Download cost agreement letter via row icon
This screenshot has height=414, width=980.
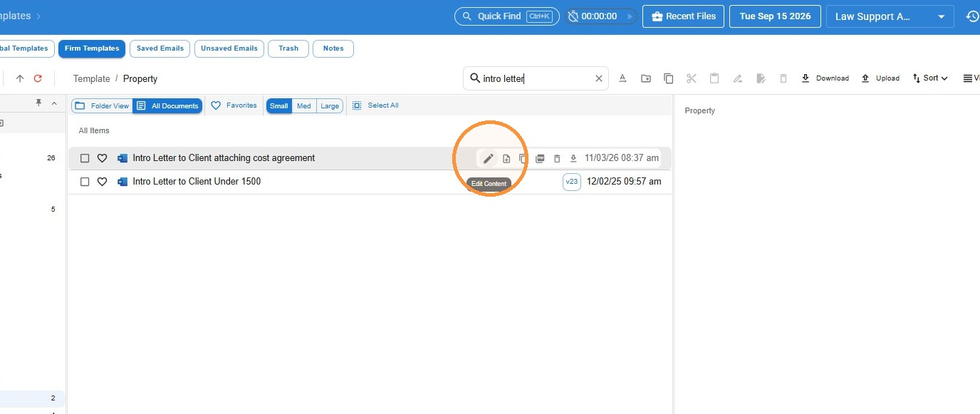pos(573,158)
